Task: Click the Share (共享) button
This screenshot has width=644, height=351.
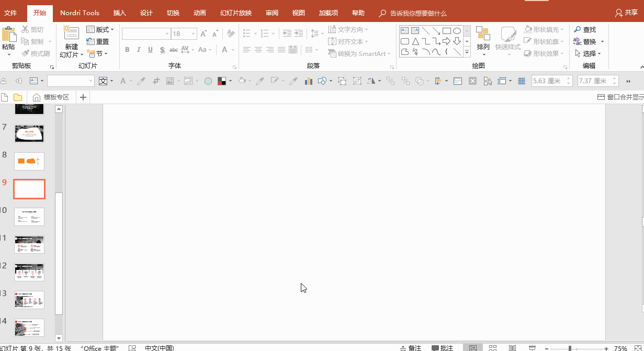Action: 626,13
